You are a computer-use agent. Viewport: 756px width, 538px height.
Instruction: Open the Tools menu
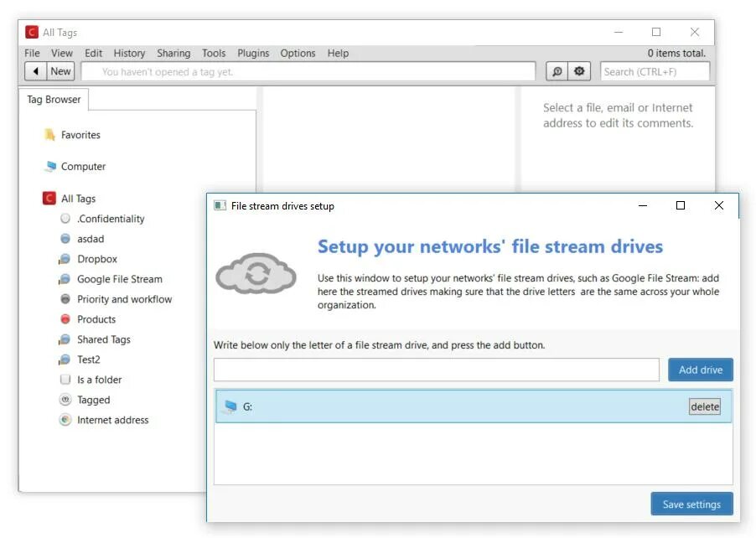[214, 53]
